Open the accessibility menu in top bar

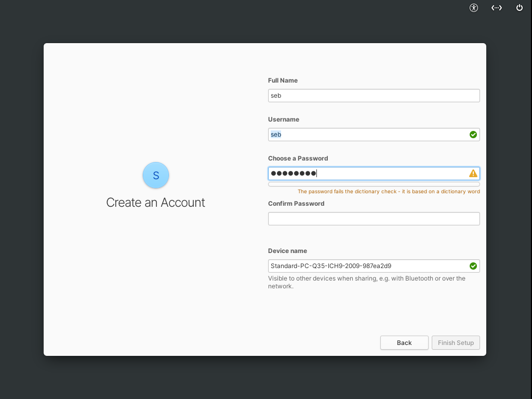(473, 8)
